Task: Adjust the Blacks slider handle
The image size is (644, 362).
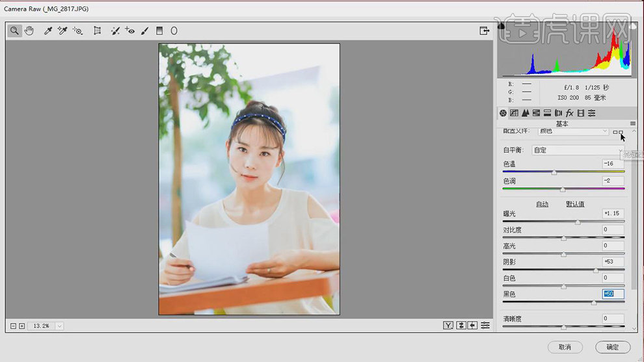Action: coord(594,302)
